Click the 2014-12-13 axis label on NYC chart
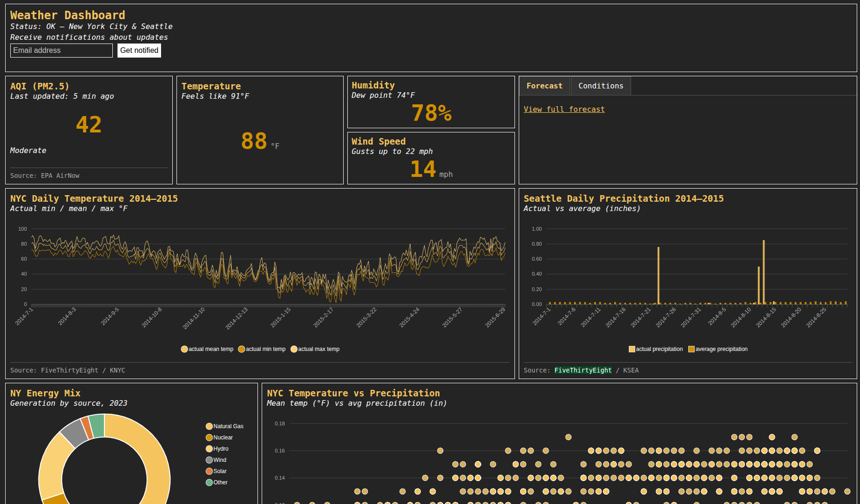The height and width of the screenshot is (504, 860). point(236,318)
